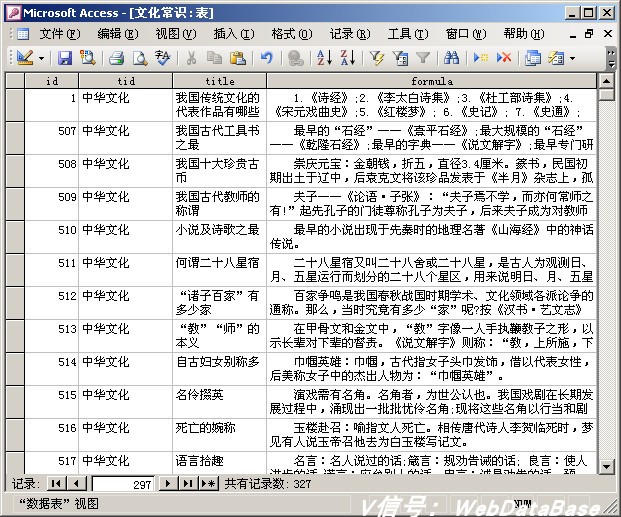
Task: Paste with the clipboard icon
Action: 238,58
